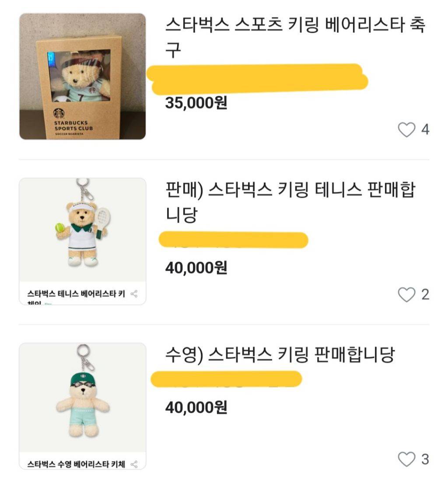Click the like count 3 on the swimming listing
The height and width of the screenshot is (477, 448).
[425, 459]
